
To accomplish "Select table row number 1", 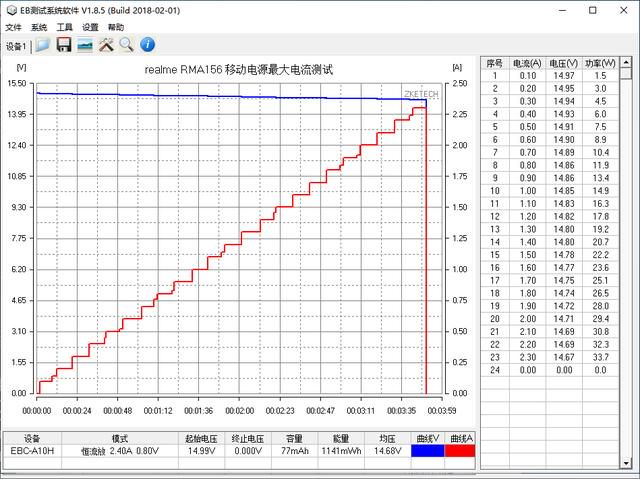I will [x=550, y=75].
